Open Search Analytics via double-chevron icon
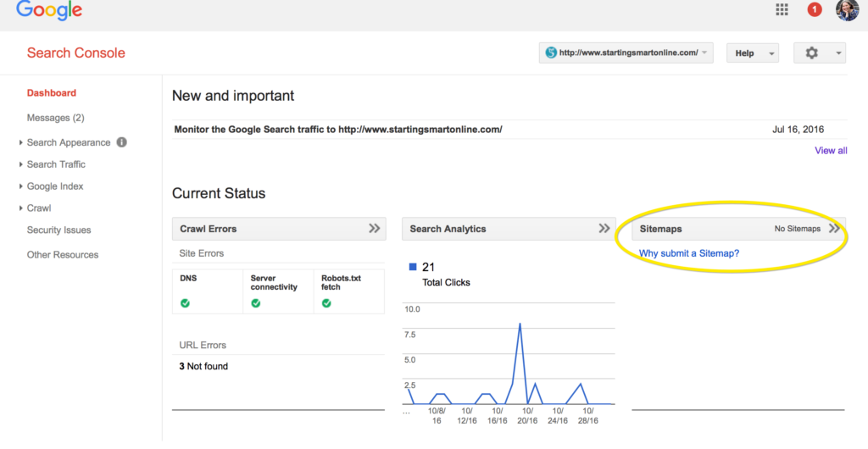The width and height of the screenshot is (868, 449). tap(604, 229)
